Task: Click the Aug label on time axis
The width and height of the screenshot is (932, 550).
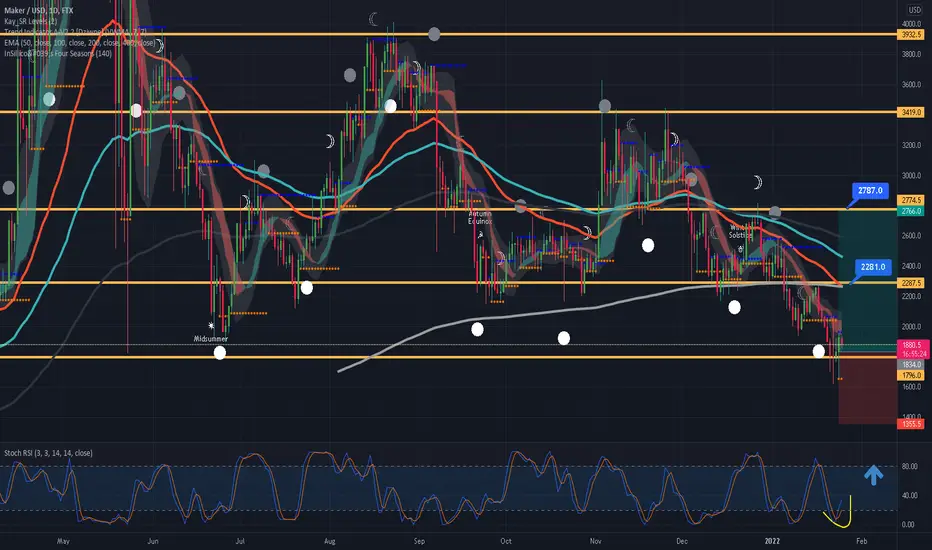Action: (329, 541)
